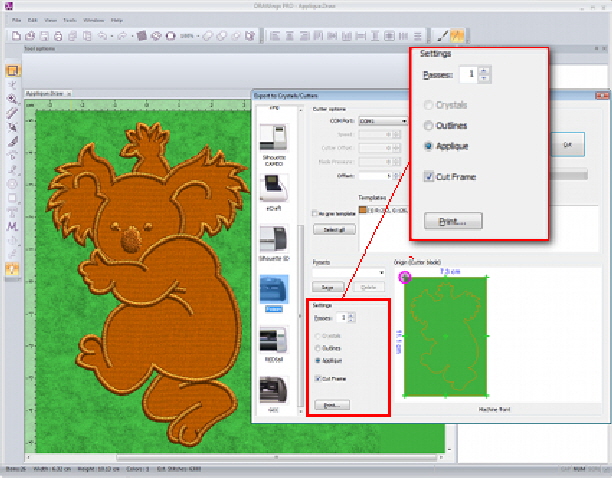This screenshot has width=612, height=478.
Task: Click the highlighted icon at the left toolbar's bottom
Action: point(12,269)
